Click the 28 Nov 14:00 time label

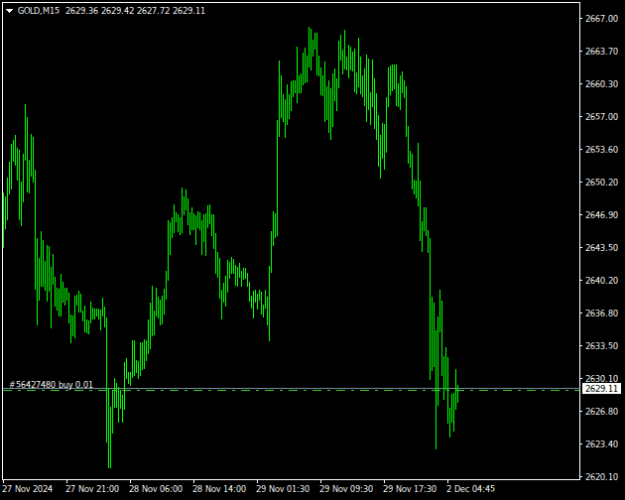[x=219, y=489]
